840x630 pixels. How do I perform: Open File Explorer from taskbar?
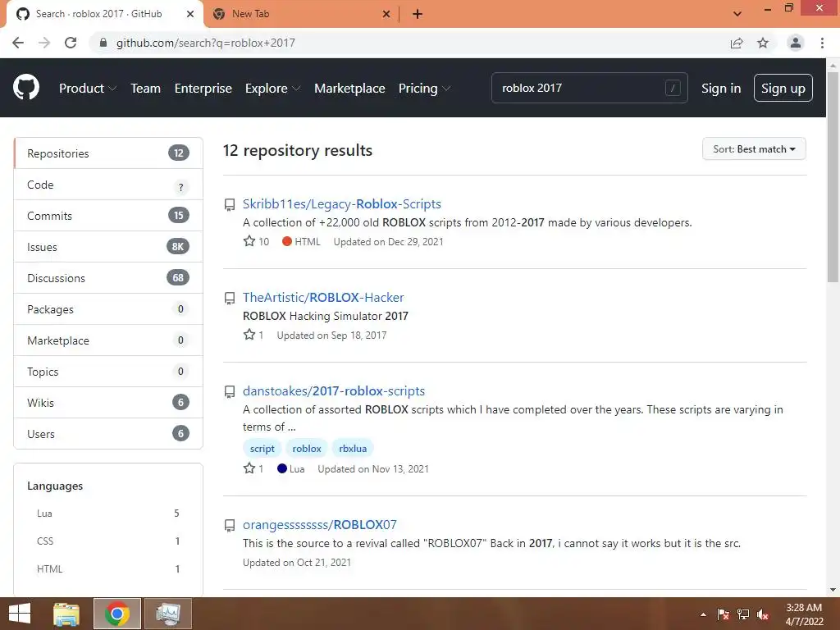click(x=66, y=614)
